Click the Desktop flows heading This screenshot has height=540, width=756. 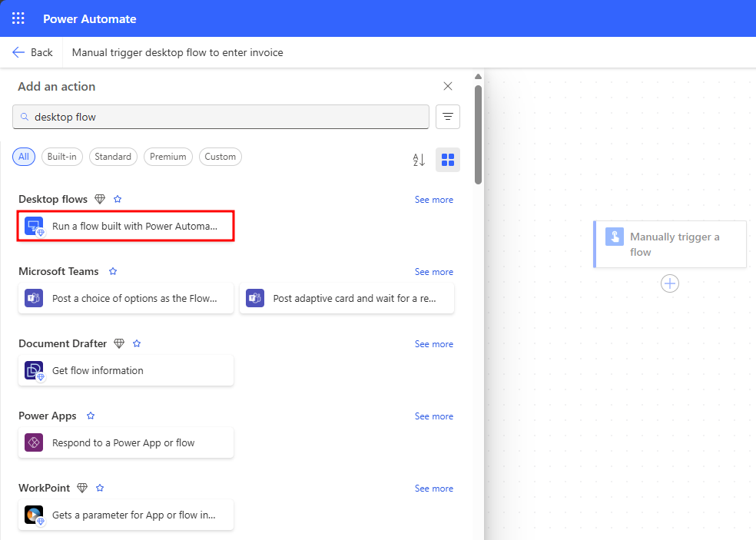coord(53,199)
